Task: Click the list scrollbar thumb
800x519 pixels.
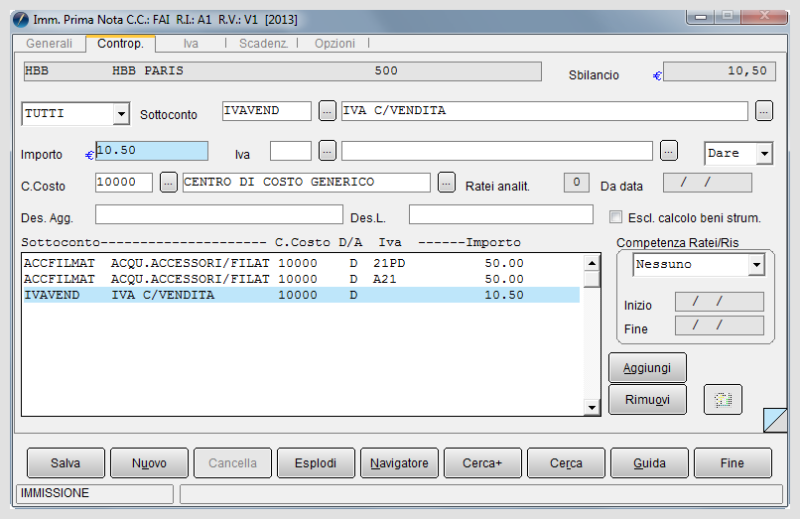Action: click(x=591, y=280)
